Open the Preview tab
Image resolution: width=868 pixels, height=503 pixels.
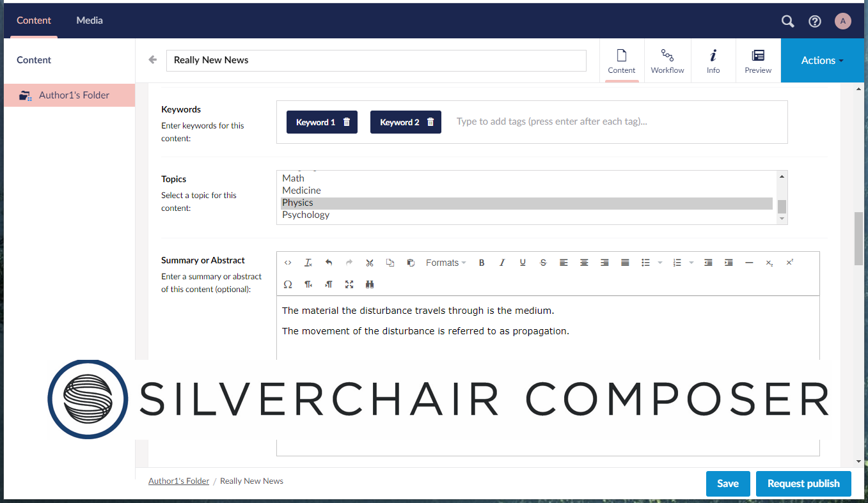point(758,61)
